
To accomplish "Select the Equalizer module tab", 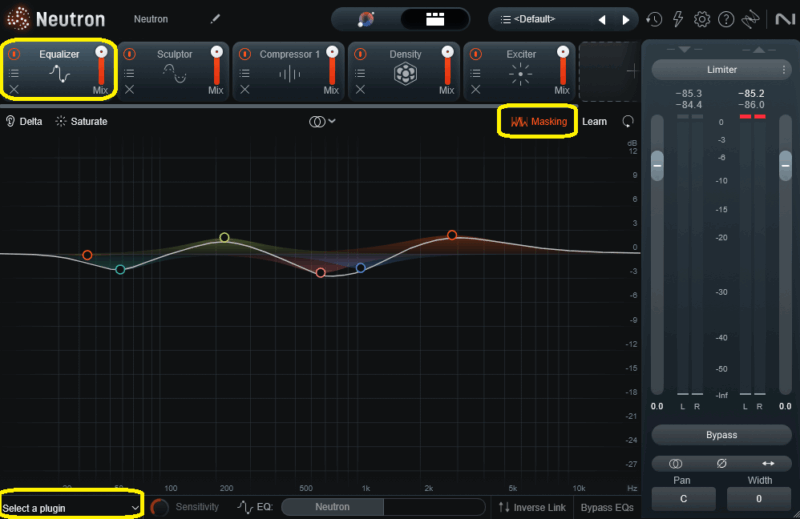I will click(59, 69).
